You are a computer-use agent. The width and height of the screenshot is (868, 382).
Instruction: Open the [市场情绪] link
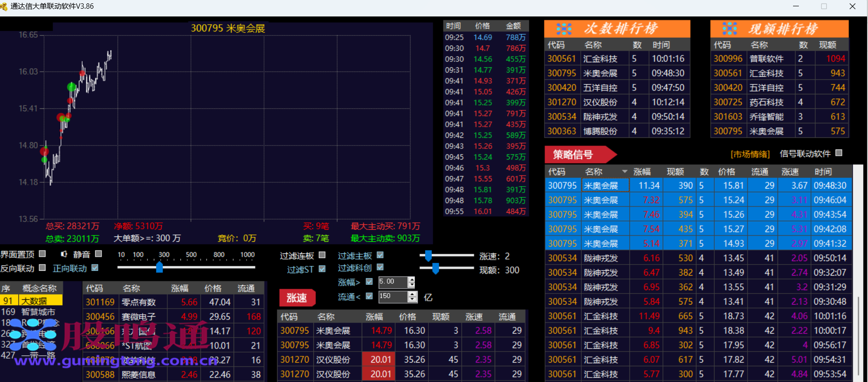click(x=750, y=154)
